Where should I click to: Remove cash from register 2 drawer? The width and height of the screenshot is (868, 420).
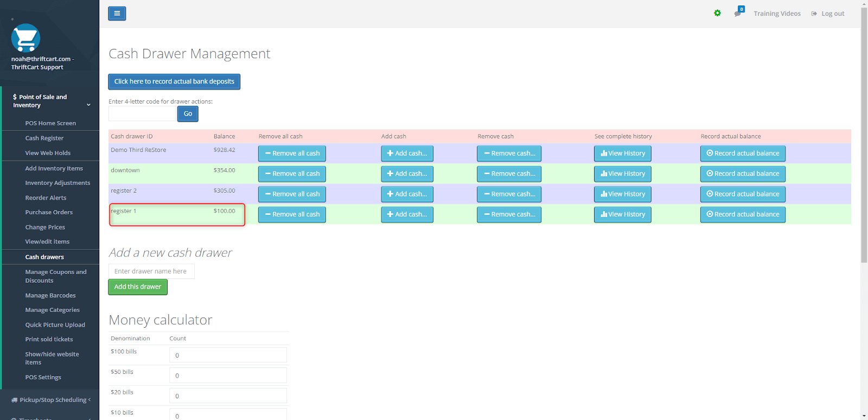pyautogui.click(x=509, y=194)
